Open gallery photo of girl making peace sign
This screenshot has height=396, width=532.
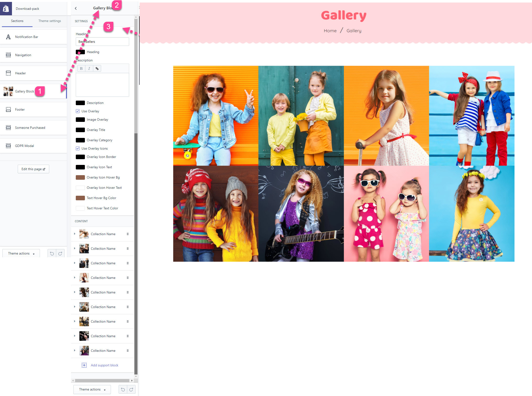click(216, 115)
